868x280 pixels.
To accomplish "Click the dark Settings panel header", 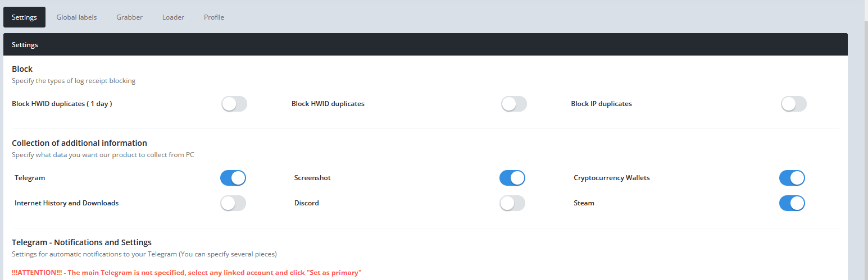I will coord(425,44).
